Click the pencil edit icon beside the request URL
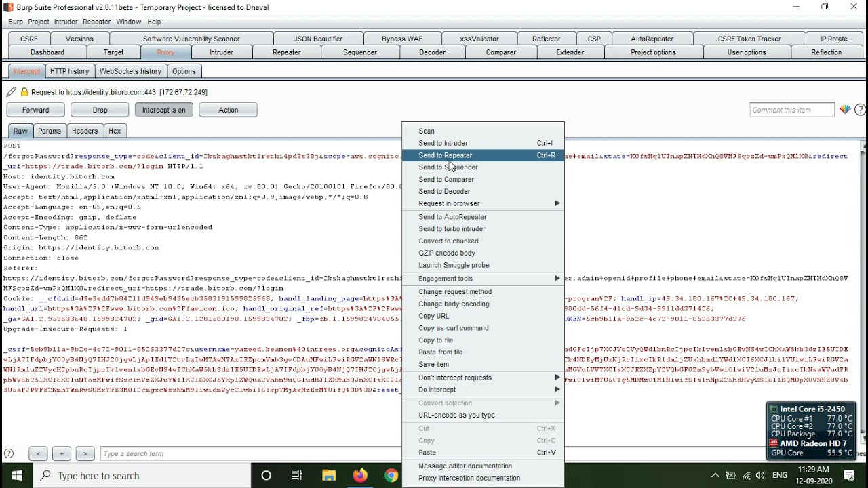Viewport: 868px width, 488px height. click(x=12, y=91)
